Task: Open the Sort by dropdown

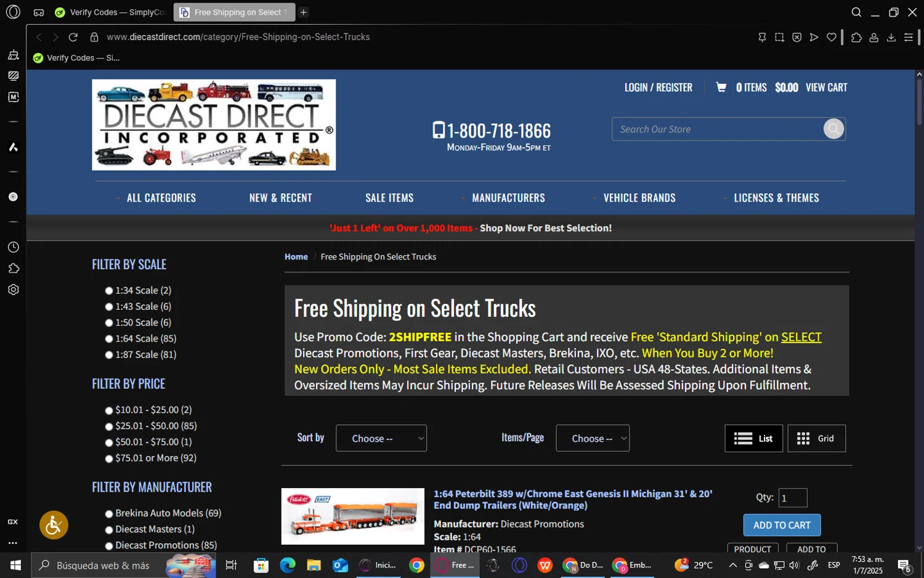Action: (x=381, y=438)
